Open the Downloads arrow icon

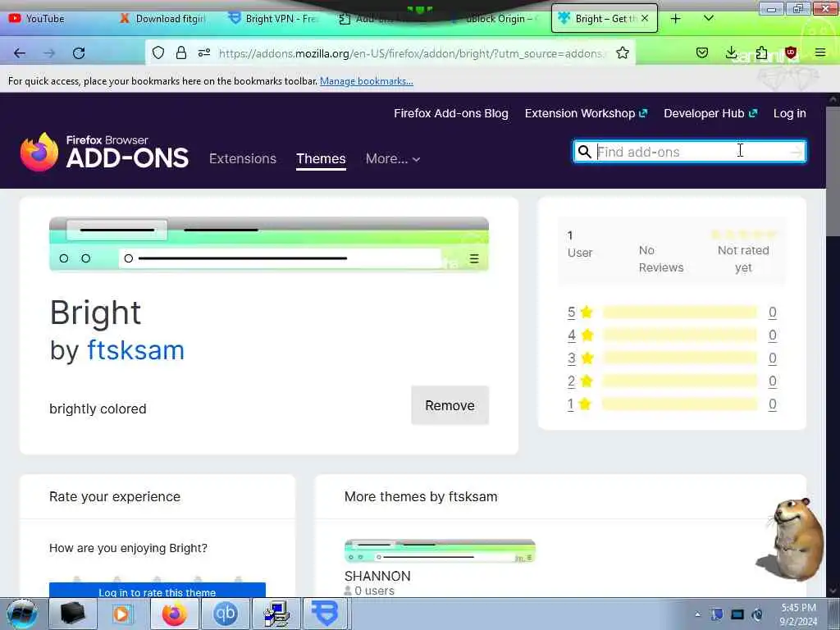pyautogui.click(x=731, y=52)
